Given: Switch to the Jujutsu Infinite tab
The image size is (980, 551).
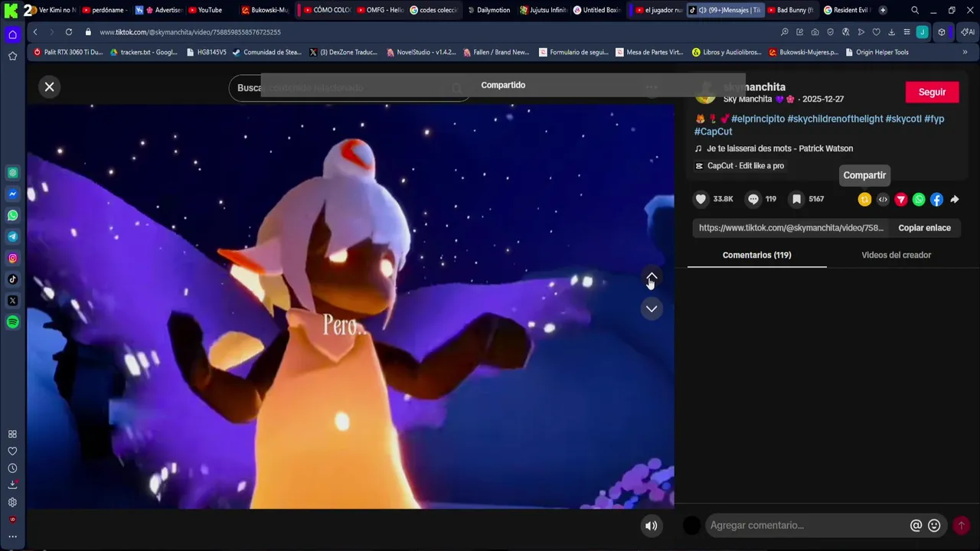Looking at the screenshot, I should [x=544, y=10].
